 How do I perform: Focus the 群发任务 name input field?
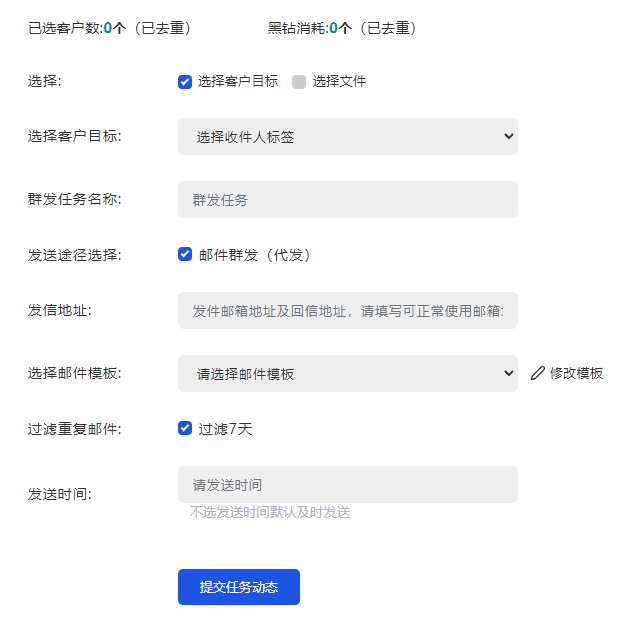click(347, 200)
